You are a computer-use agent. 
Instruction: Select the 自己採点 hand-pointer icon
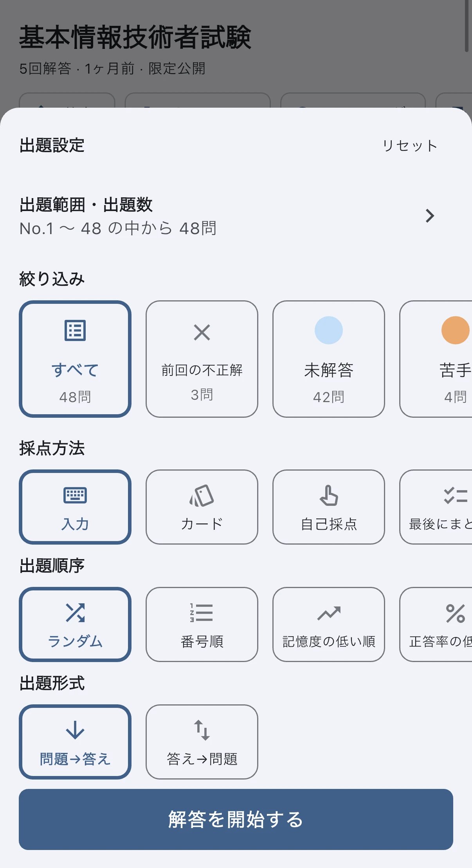(329, 496)
